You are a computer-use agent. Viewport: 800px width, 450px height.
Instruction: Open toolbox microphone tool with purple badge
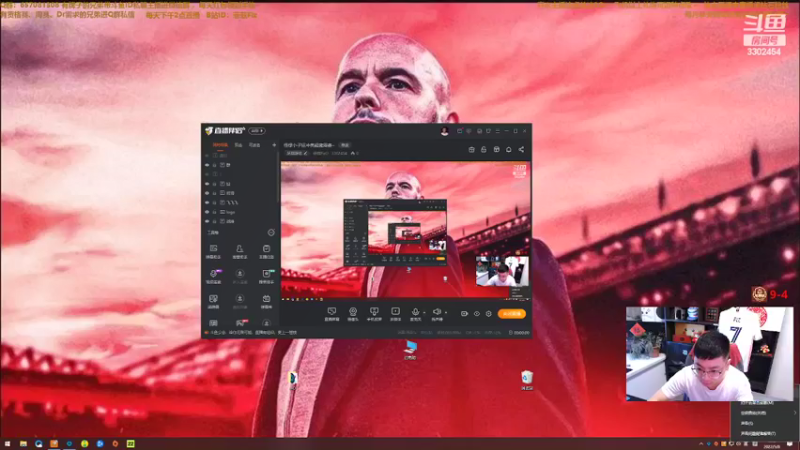click(213, 276)
